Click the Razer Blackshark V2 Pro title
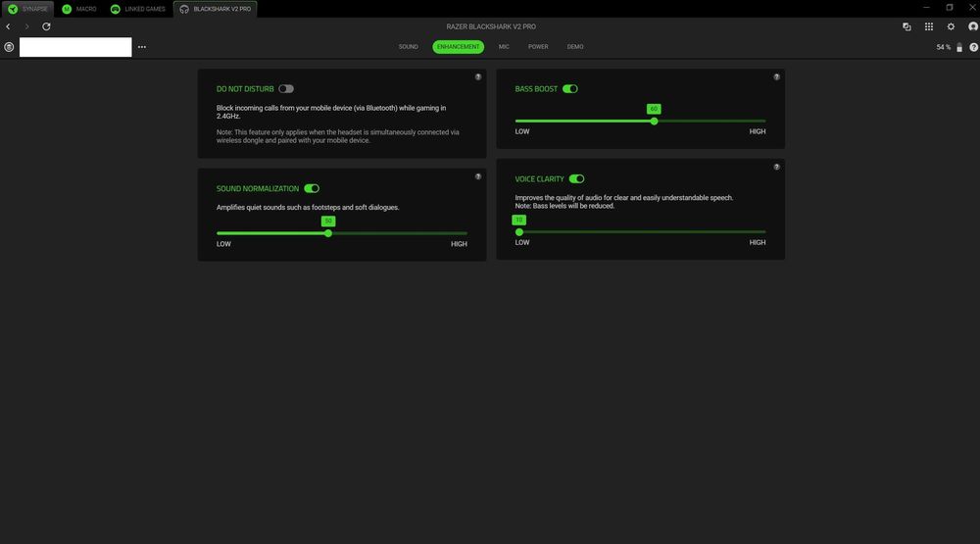This screenshot has height=544, width=980. click(491, 26)
